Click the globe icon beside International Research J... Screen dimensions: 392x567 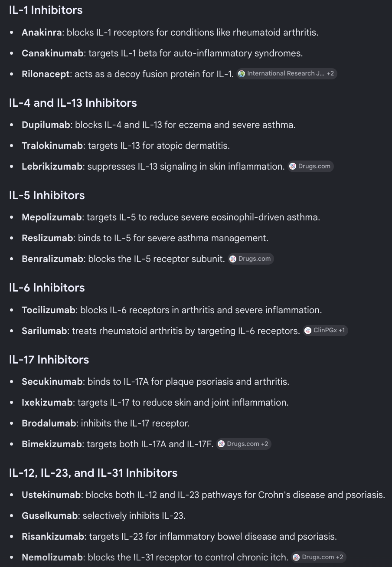(242, 74)
